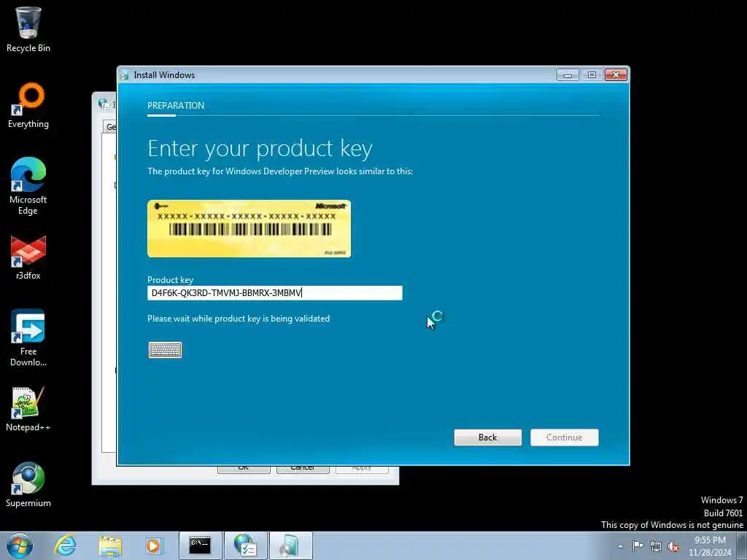Switch to Command Prompt taskbar window
Image resolution: width=747 pixels, height=560 pixels.
click(200, 545)
